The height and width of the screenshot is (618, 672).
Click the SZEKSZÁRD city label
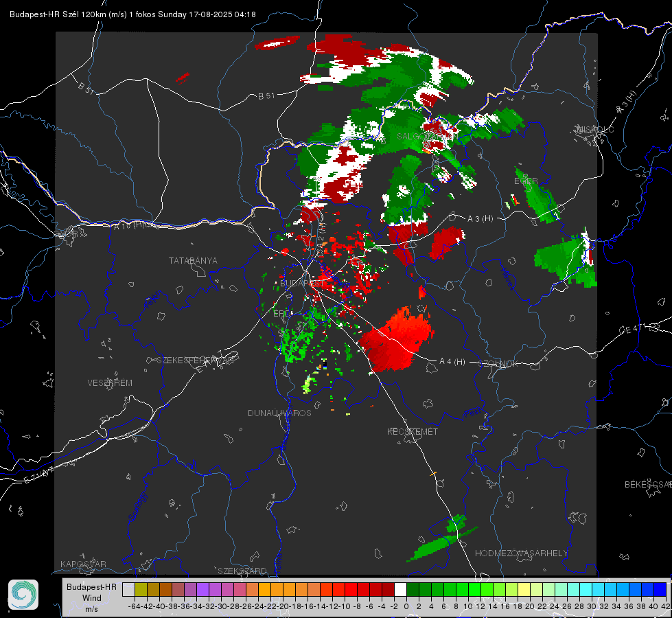(242, 571)
